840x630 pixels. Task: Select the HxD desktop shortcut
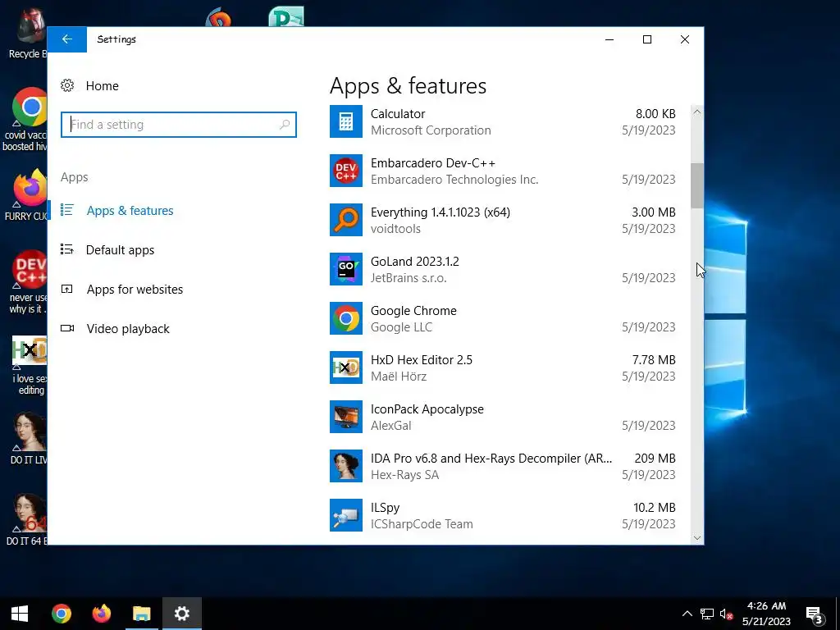click(x=30, y=351)
